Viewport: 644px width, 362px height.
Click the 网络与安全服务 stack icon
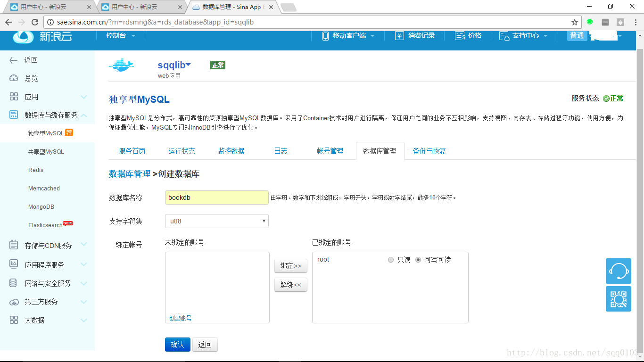point(14,283)
